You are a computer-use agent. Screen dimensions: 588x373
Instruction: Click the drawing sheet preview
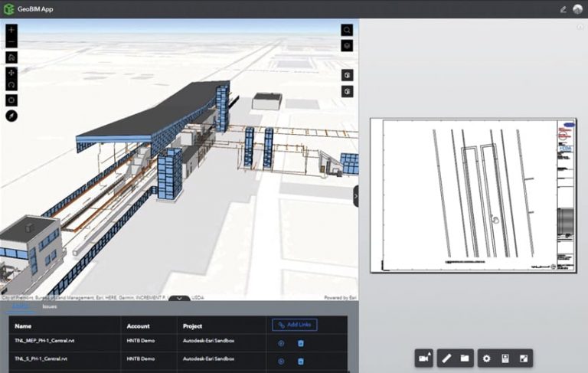[x=473, y=195]
